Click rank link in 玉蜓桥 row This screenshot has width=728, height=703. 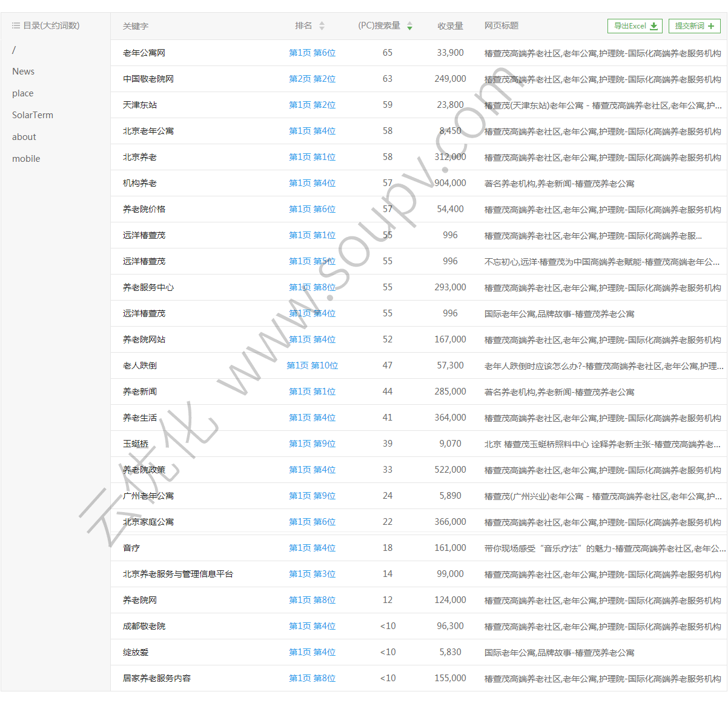(312, 444)
